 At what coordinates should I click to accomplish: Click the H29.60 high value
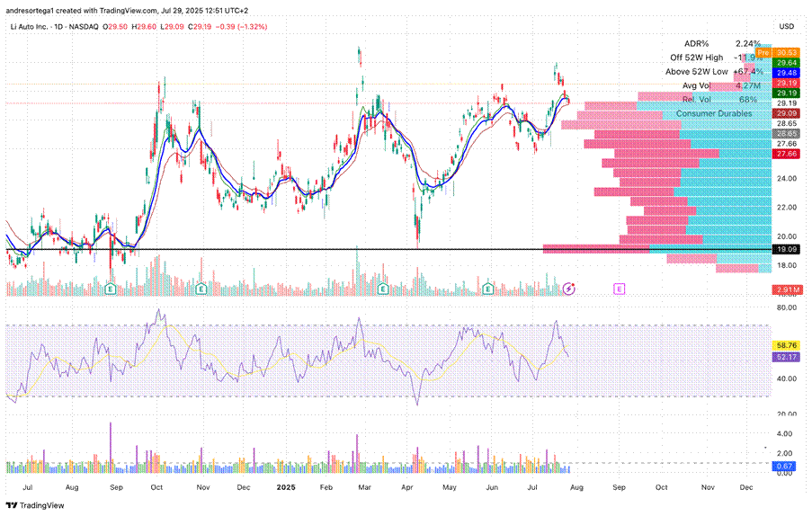(144, 26)
